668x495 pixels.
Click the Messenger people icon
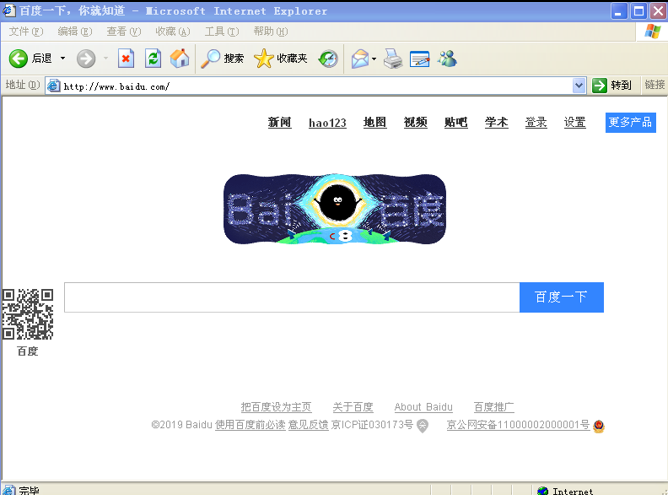pyautogui.click(x=448, y=59)
